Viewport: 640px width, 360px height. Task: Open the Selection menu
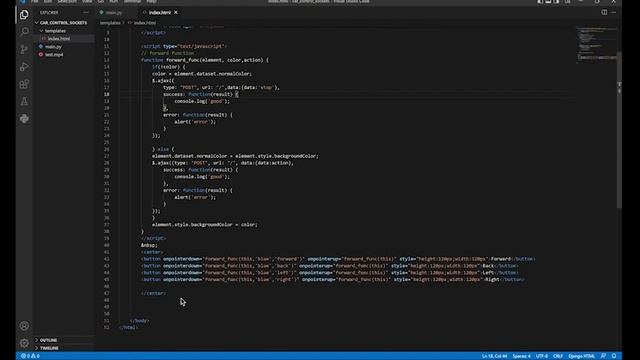pyautogui.click(x=67, y=2)
